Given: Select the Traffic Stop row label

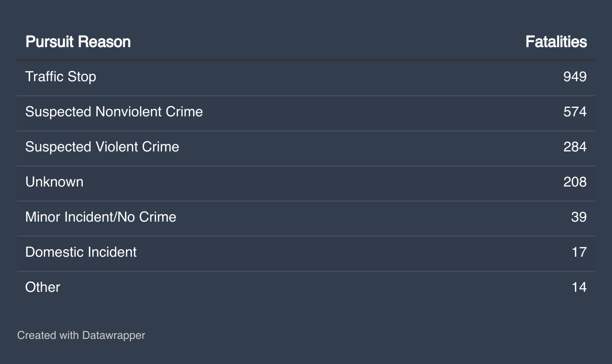Looking at the screenshot, I should pyautogui.click(x=61, y=77).
